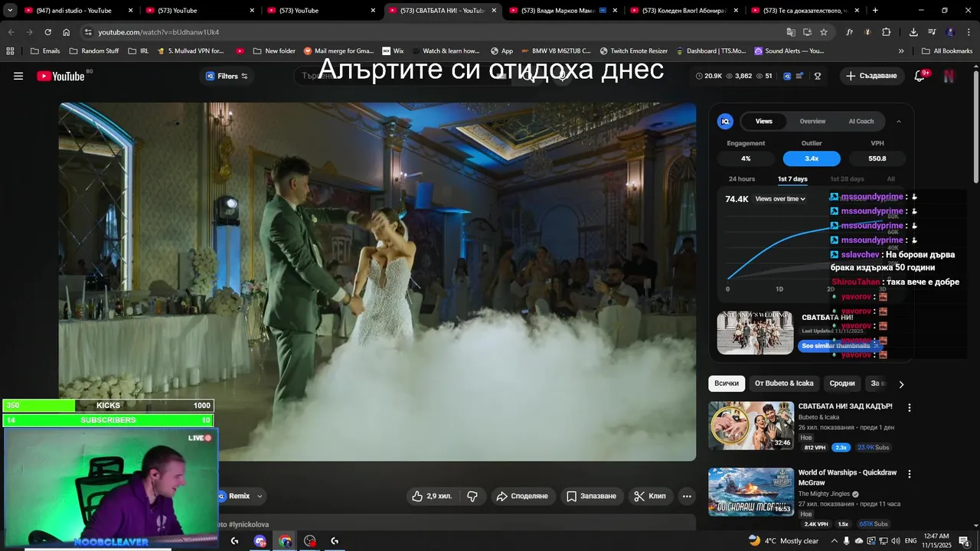980x551 pixels.
Task: Open СВАТБАТА НИ! ЗАД КАДЪР! video thumbnail
Action: tap(751, 425)
